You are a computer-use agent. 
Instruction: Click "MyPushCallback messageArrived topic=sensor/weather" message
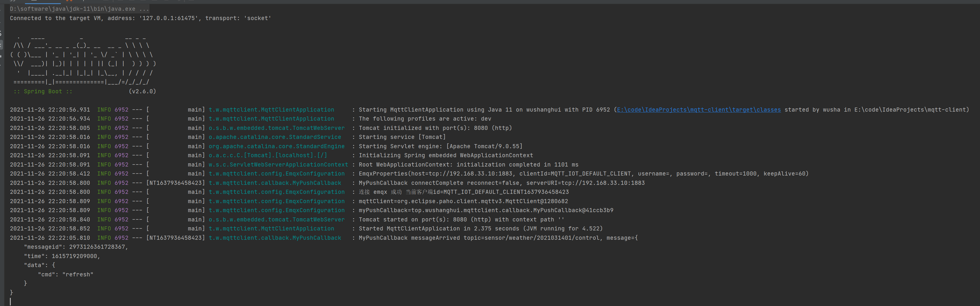click(498, 238)
